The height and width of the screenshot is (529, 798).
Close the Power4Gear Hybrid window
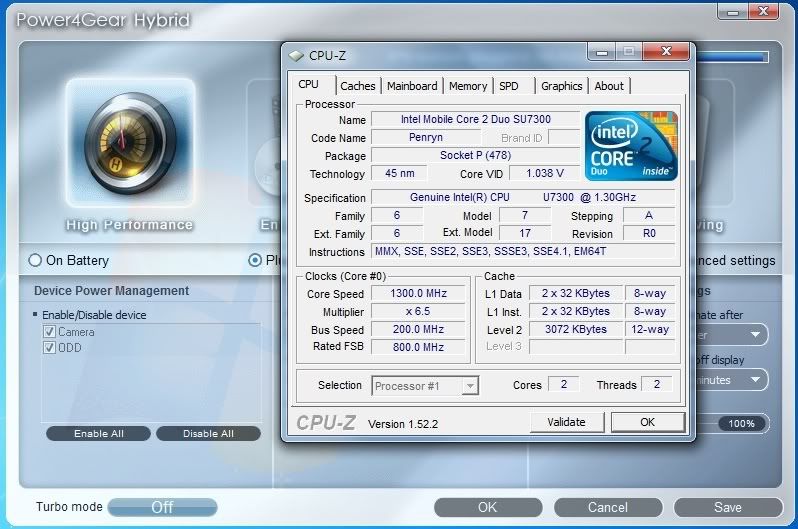[763, 11]
